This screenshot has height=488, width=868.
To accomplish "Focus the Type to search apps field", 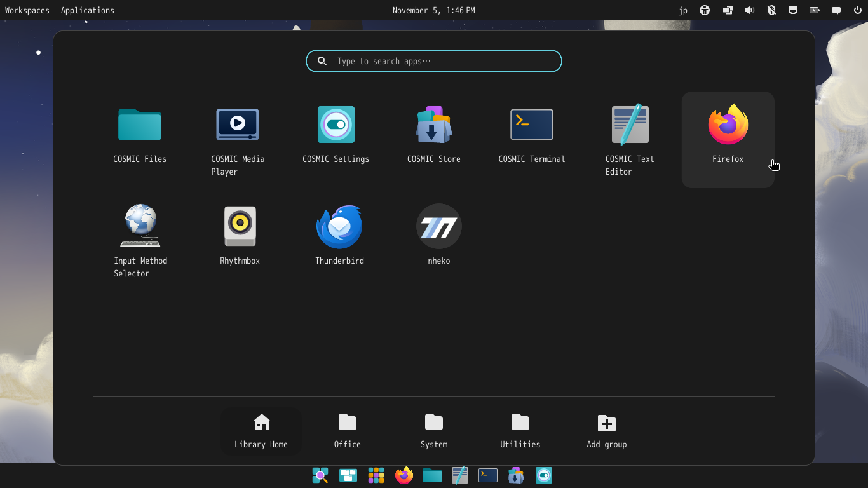I will [434, 61].
